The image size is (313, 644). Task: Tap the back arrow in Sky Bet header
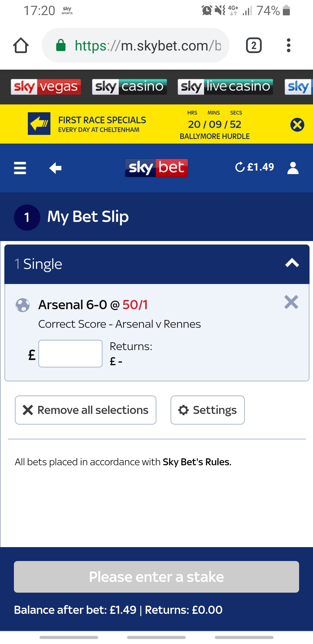tap(55, 168)
